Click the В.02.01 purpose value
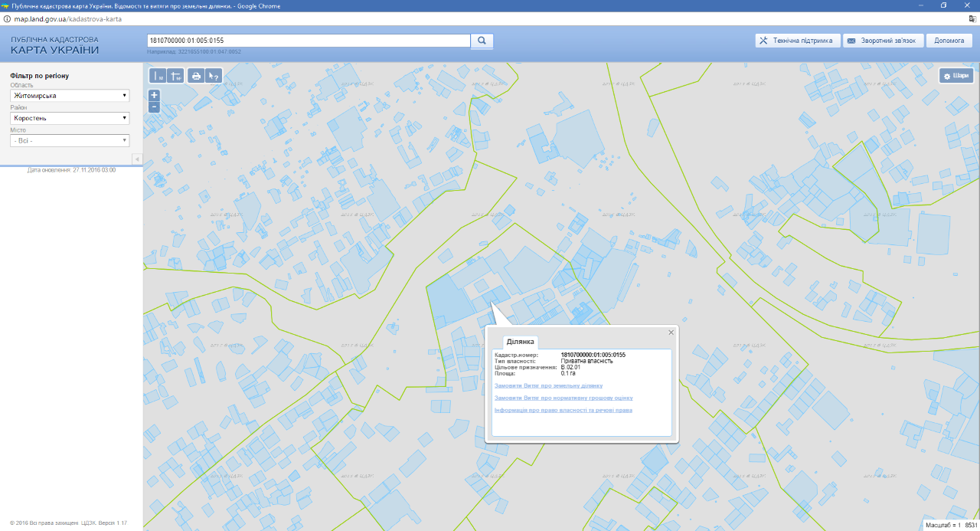The width and height of the screenshot is (980, 531). [571, 367]
